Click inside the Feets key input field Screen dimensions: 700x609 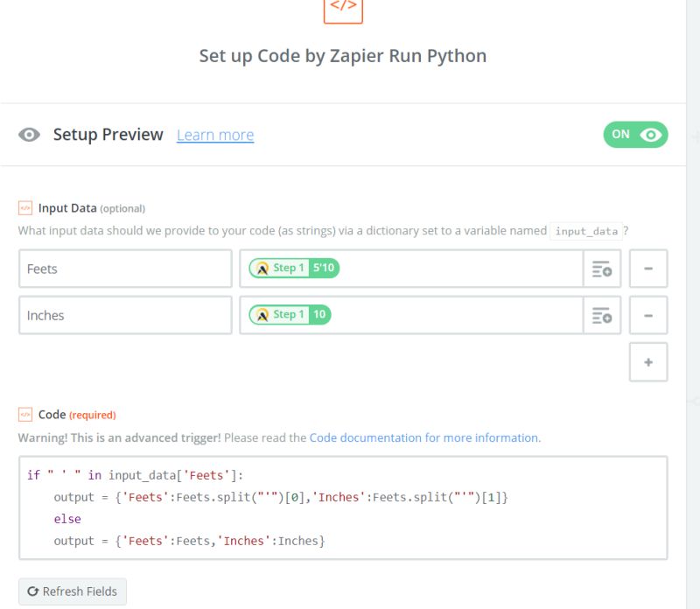point(125,269)
